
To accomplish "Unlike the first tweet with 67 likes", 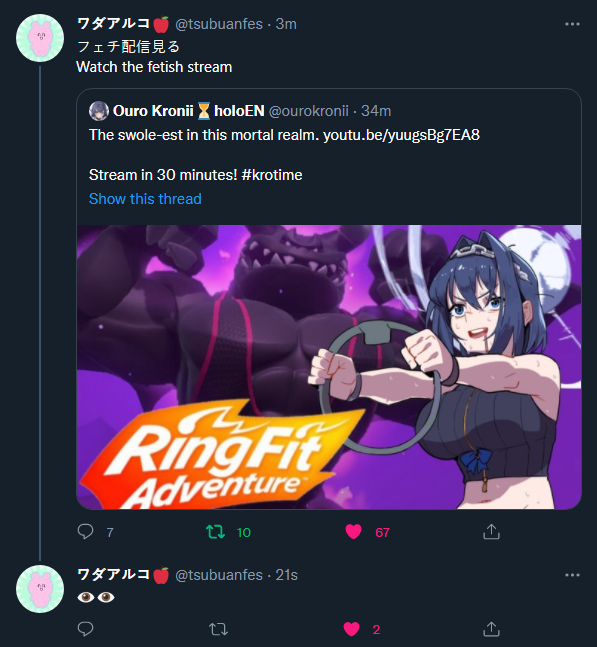I will tap(353, 532).
